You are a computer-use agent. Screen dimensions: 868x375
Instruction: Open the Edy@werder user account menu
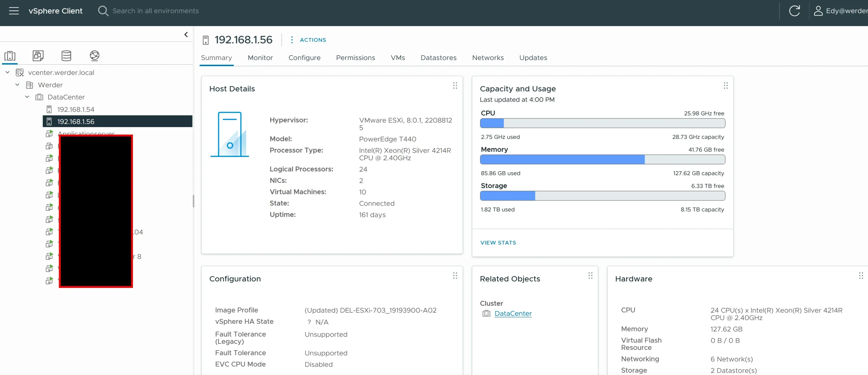coord(841,11)
